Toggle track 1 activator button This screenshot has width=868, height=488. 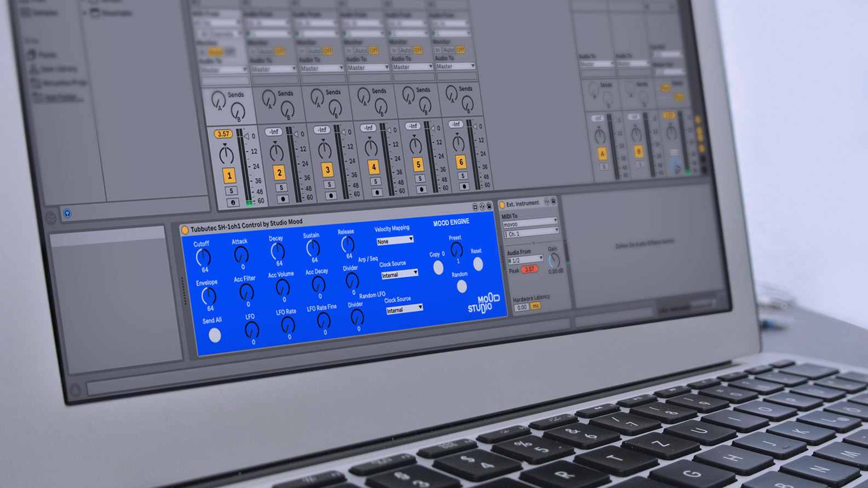point(229,175)
